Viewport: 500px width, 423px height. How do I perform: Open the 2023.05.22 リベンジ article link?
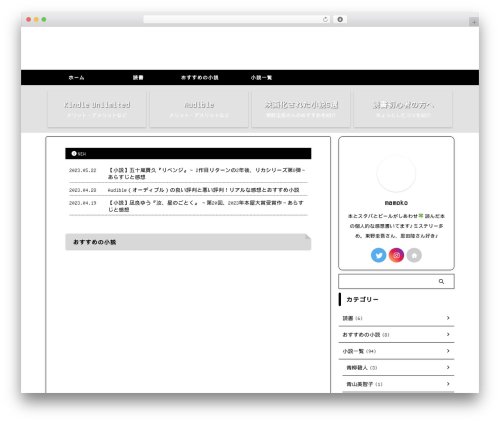pos(206,174)
